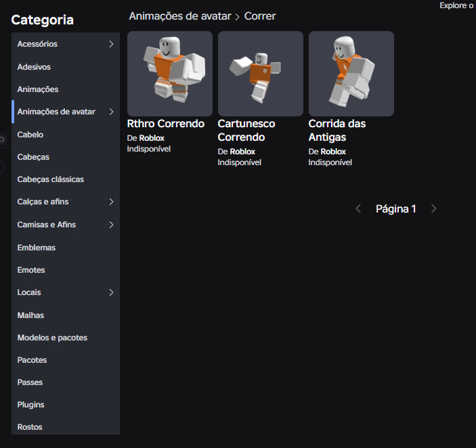The height and width of the screenshot is (448, 476).
Task: Click the Corrida das Antigas title link
Action: 337,131
